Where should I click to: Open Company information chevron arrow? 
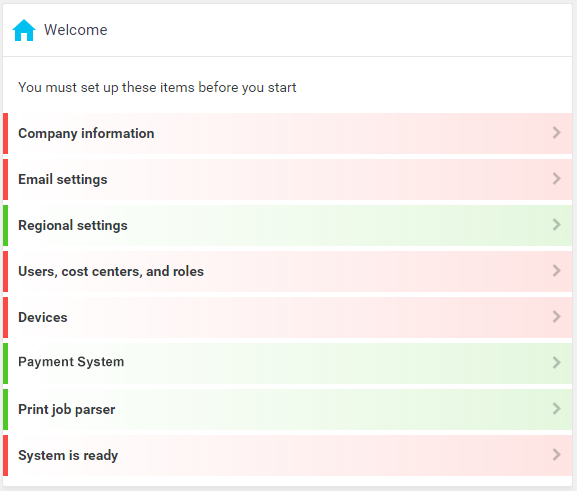click(557, 133)
